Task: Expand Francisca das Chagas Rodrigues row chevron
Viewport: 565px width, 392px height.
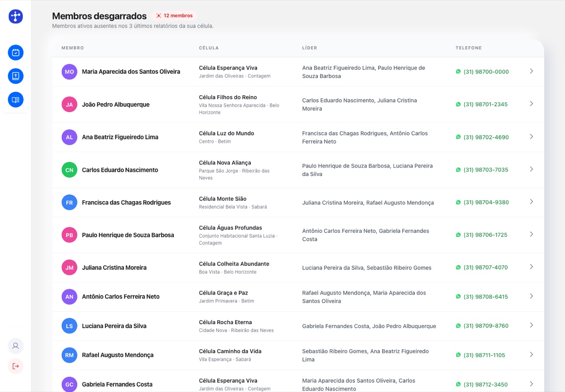Action: [x=531, y=202]
